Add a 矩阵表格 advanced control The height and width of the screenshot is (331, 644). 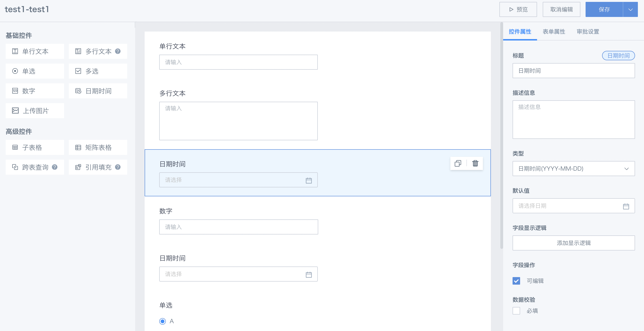click(98, 147)
